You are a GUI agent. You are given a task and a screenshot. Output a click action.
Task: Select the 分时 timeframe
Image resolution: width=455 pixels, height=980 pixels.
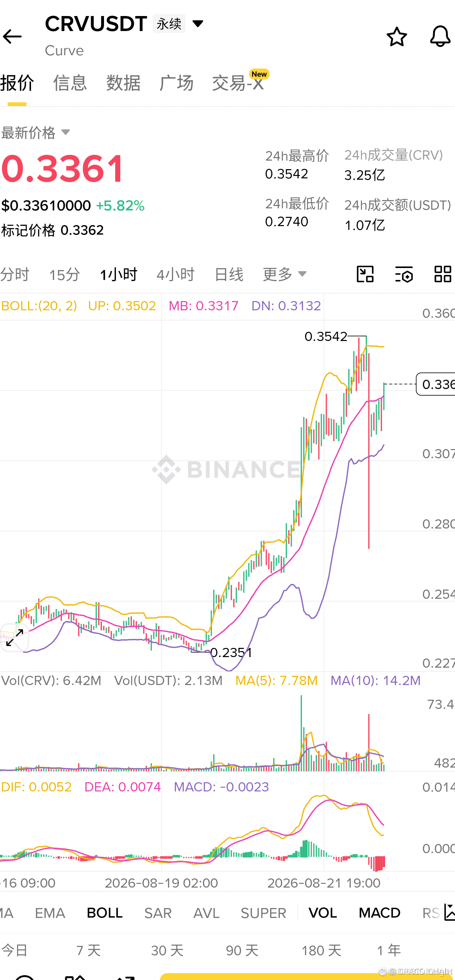(14, 274)
